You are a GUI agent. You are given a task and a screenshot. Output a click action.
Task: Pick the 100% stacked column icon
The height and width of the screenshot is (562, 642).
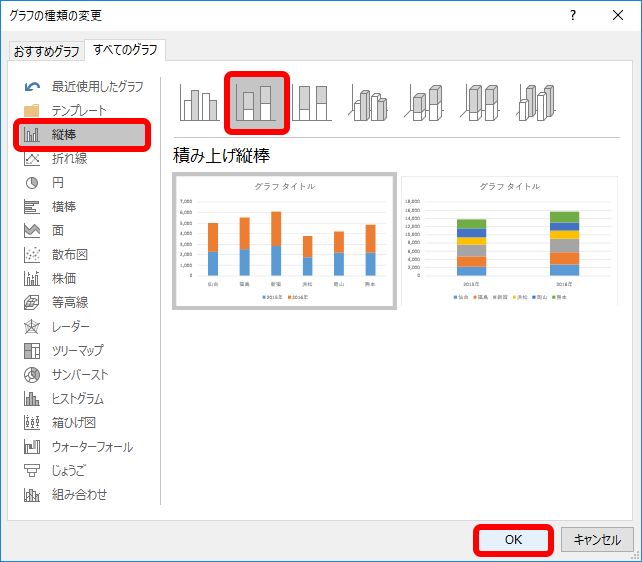click(312, 103)
